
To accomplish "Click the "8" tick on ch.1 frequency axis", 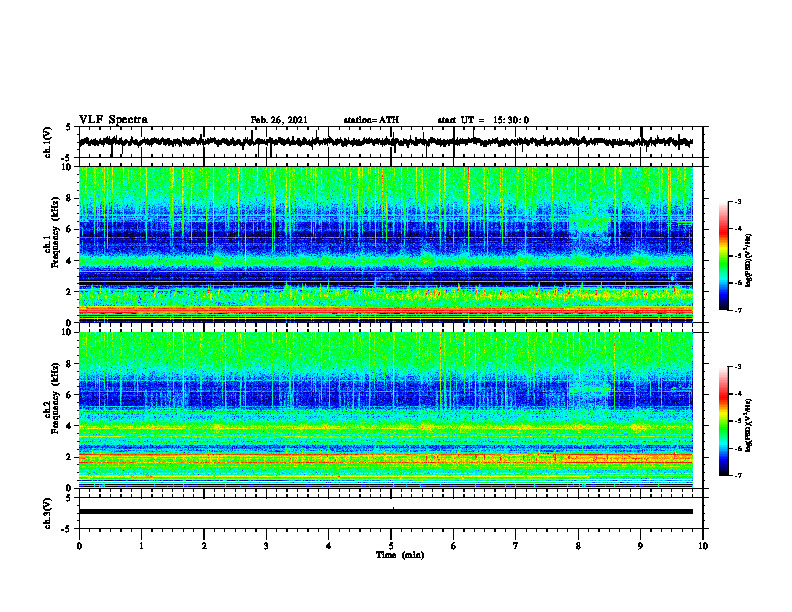I will tap(69, 198).
